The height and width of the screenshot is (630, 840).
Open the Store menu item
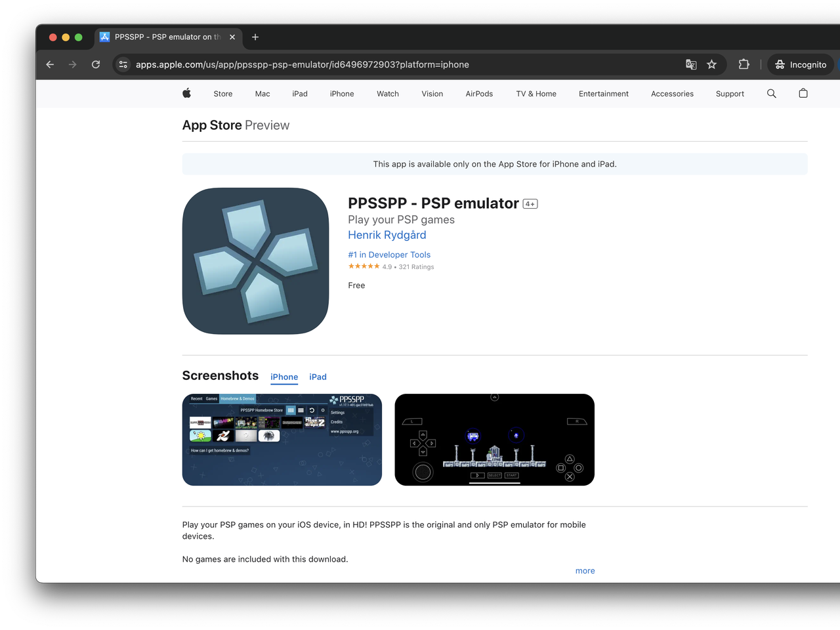pos(223,94)
